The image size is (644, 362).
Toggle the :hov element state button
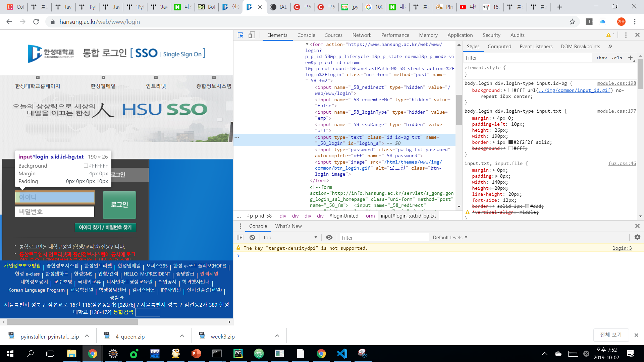point(602,58)
